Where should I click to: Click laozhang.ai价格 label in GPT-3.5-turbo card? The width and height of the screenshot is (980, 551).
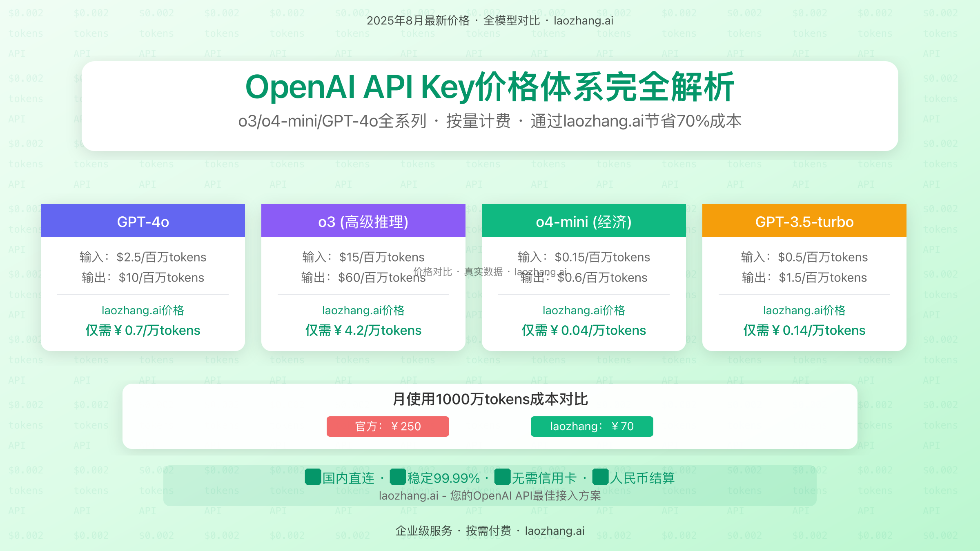[x=804, y=310]
